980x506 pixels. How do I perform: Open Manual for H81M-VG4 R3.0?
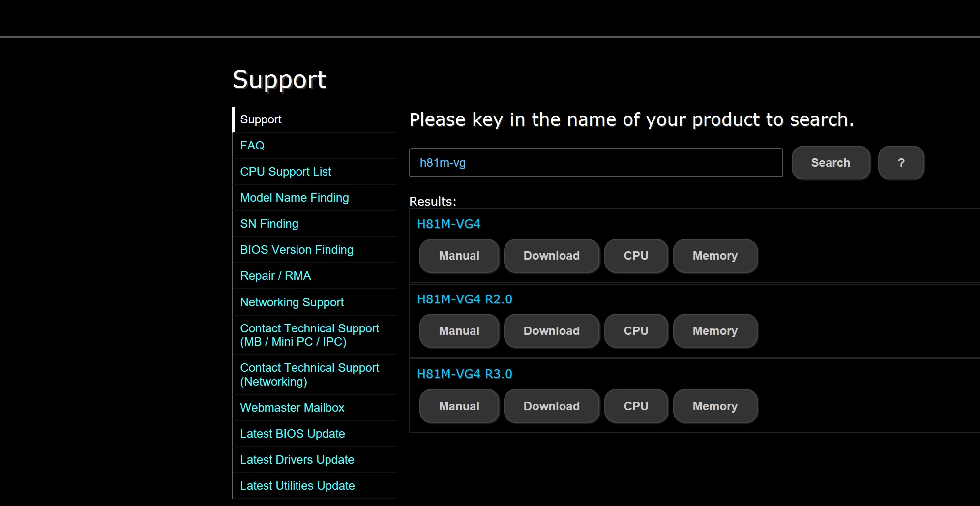pos(459,406)
